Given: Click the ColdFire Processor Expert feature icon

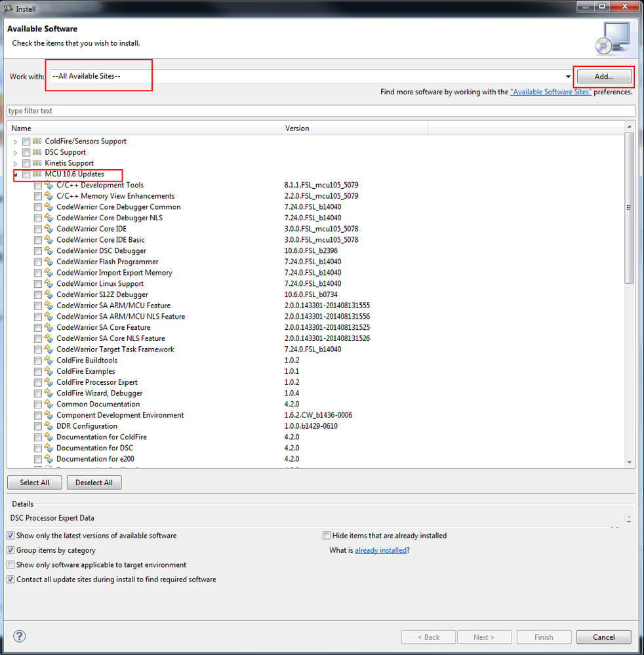Looking at the screenshot, I should 49,382.
